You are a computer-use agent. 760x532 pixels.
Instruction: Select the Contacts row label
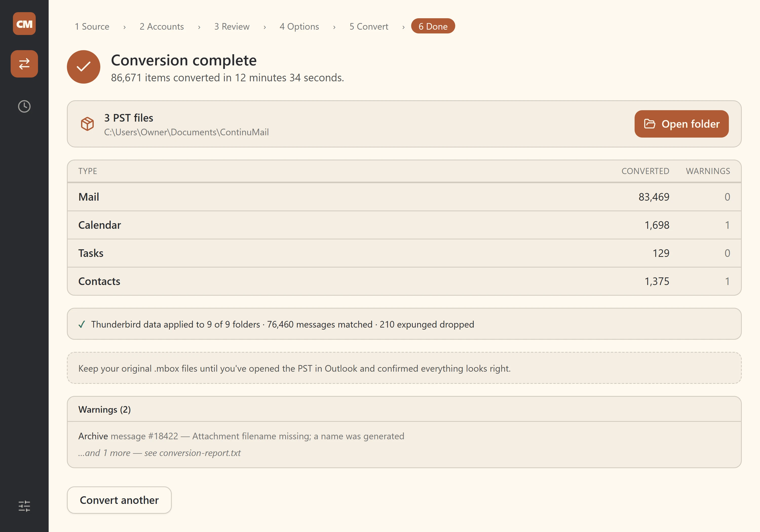[99, 281]
